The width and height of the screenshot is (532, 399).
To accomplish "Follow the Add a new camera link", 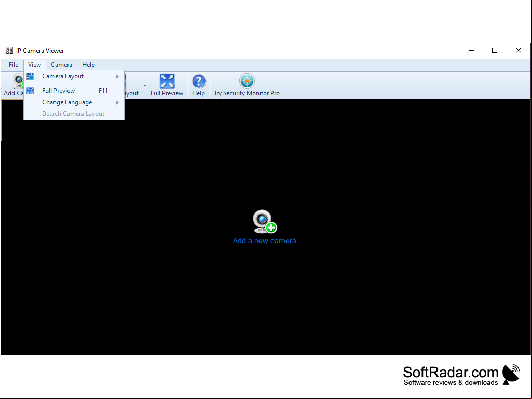I will tap(264, 241).
